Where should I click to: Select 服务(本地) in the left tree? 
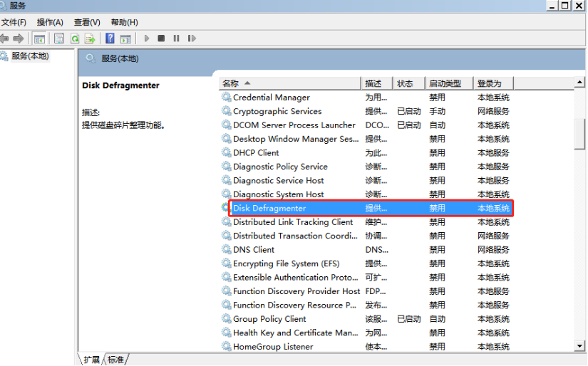click(30, 56)
